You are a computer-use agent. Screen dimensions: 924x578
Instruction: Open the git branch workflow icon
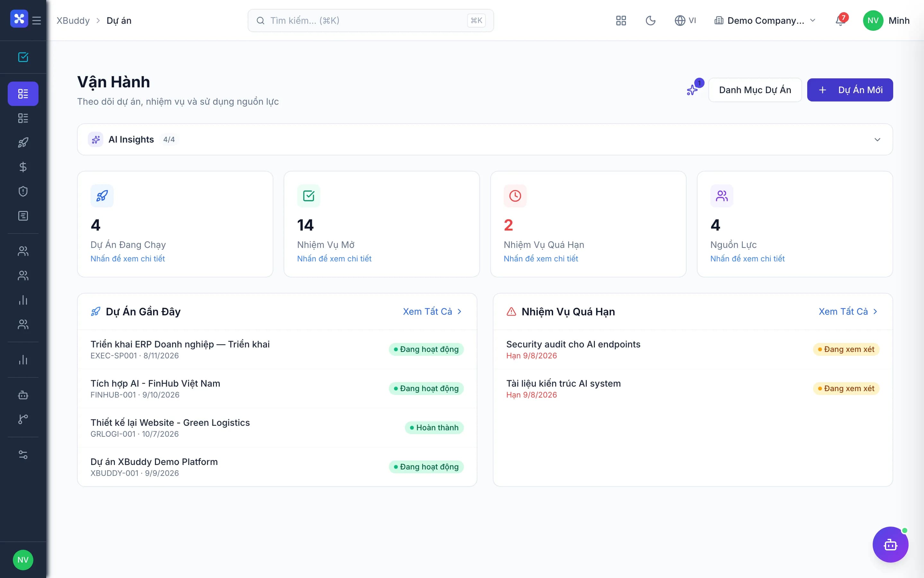[x=23, y=419]
